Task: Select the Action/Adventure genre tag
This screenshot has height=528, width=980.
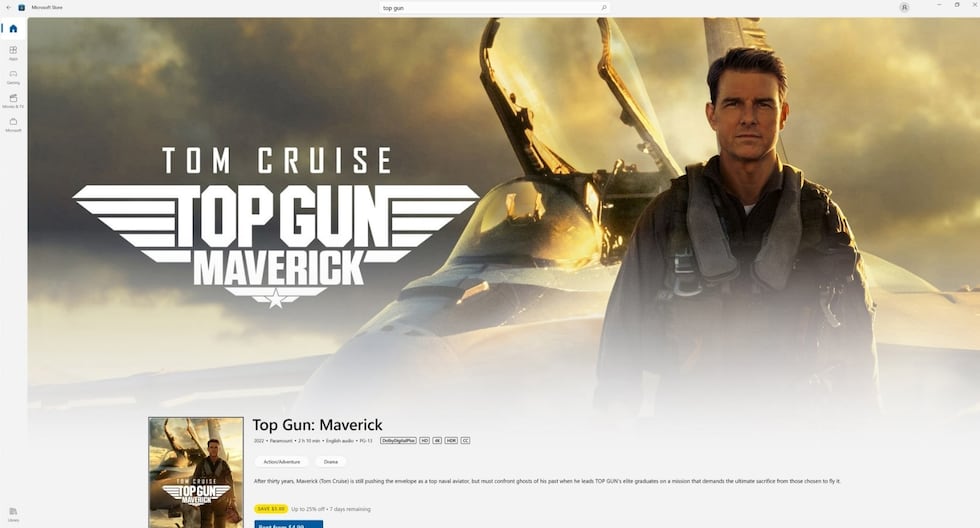Action: point(282,462)
